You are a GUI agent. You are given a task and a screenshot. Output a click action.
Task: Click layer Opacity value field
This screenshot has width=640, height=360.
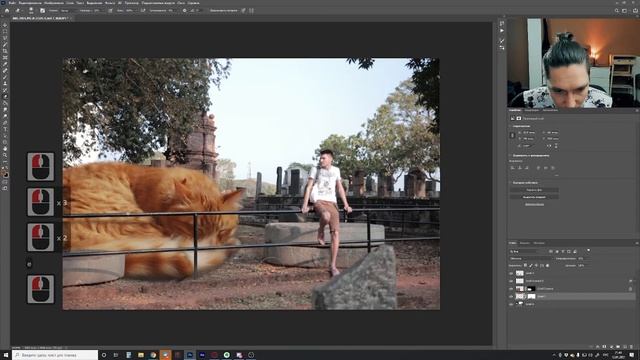click(x=581, y=259)
